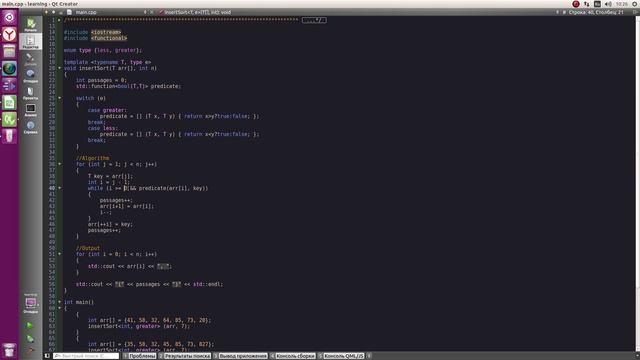
Task: Collapse the switch block fold marker
Action: click(x=60, y=98)
